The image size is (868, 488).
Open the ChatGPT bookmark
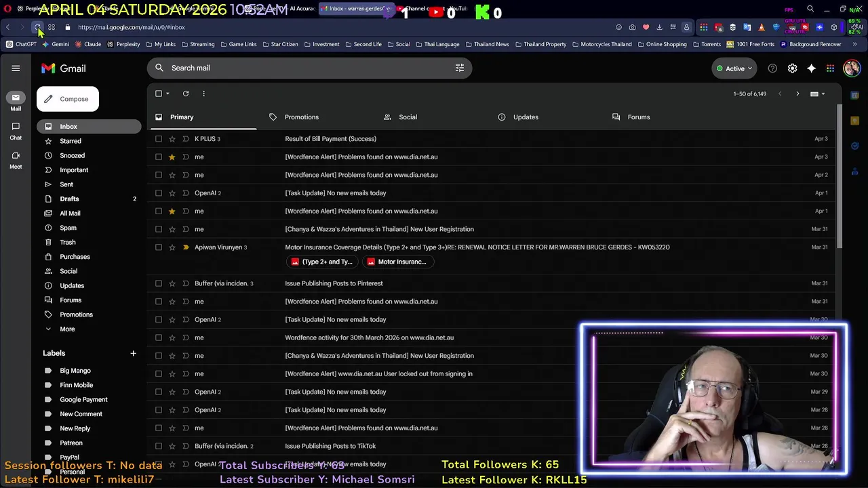[x=21, y=44]
